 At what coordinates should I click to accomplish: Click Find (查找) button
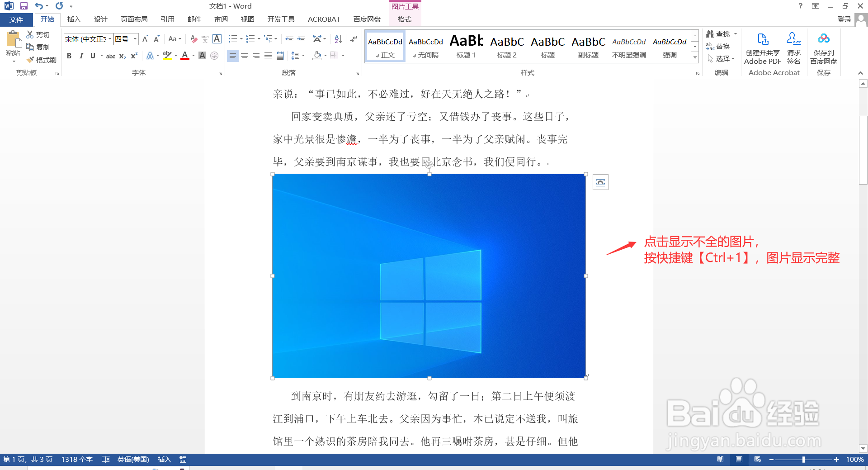[718, 34]
